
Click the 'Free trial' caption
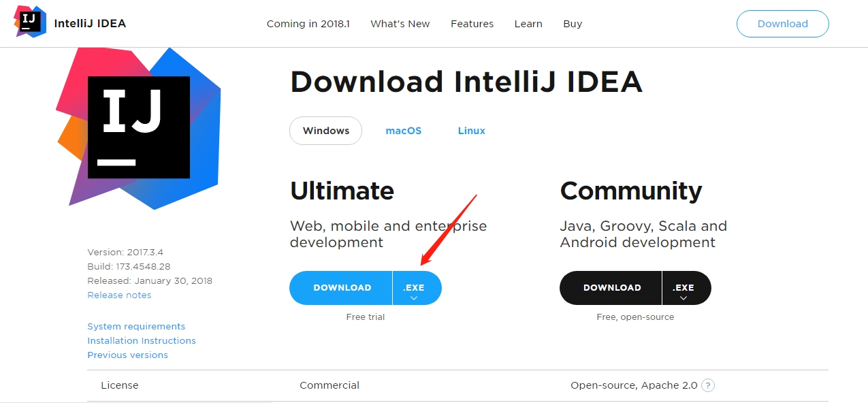pyautogui.click(x=366, y=317)
